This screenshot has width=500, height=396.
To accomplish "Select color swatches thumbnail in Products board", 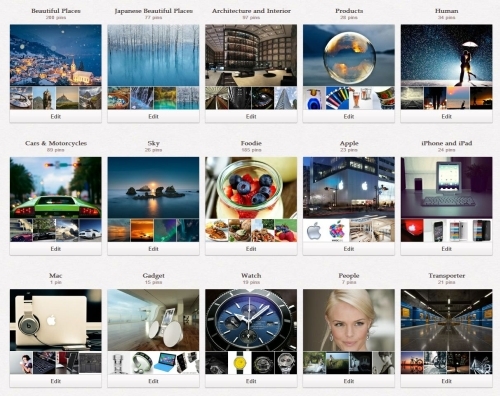I will click(x=337, y=98).
